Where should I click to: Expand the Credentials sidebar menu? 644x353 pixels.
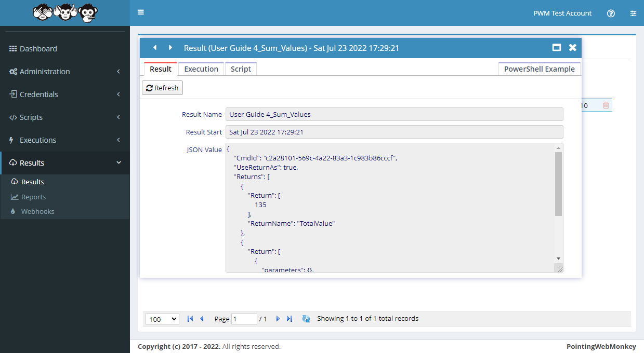65,94
